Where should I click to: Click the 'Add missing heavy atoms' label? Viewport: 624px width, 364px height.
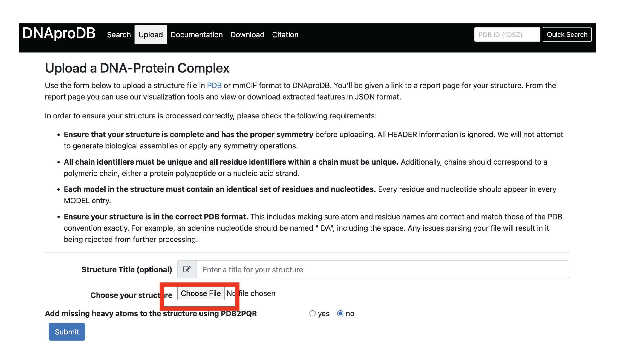(x=151, y=314)
